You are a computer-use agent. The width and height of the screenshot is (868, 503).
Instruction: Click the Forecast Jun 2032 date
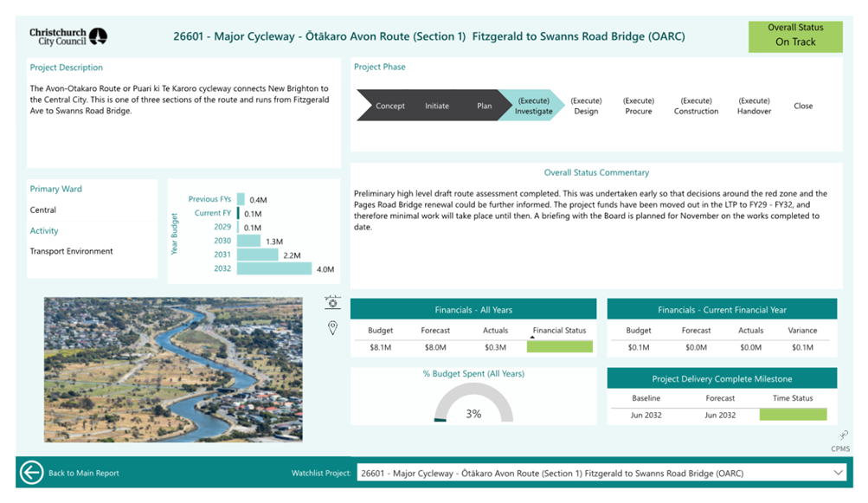(x=720, y=415)
